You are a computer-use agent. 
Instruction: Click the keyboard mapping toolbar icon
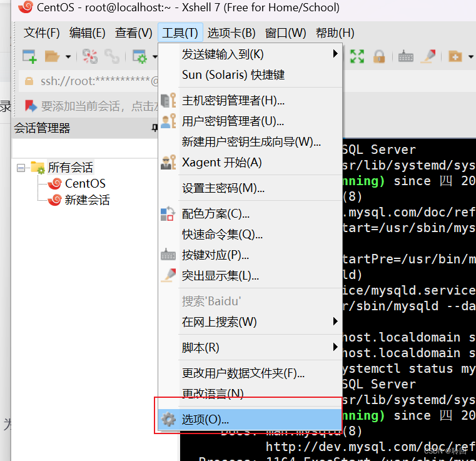tap(405, 56)
